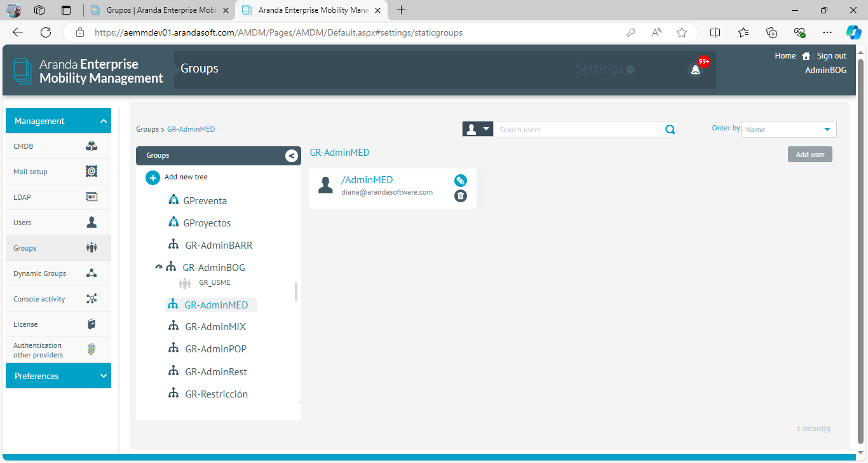Click the search magnifier icon
Image resolution: width=868 pixels, height=463 pixels.
670,130
